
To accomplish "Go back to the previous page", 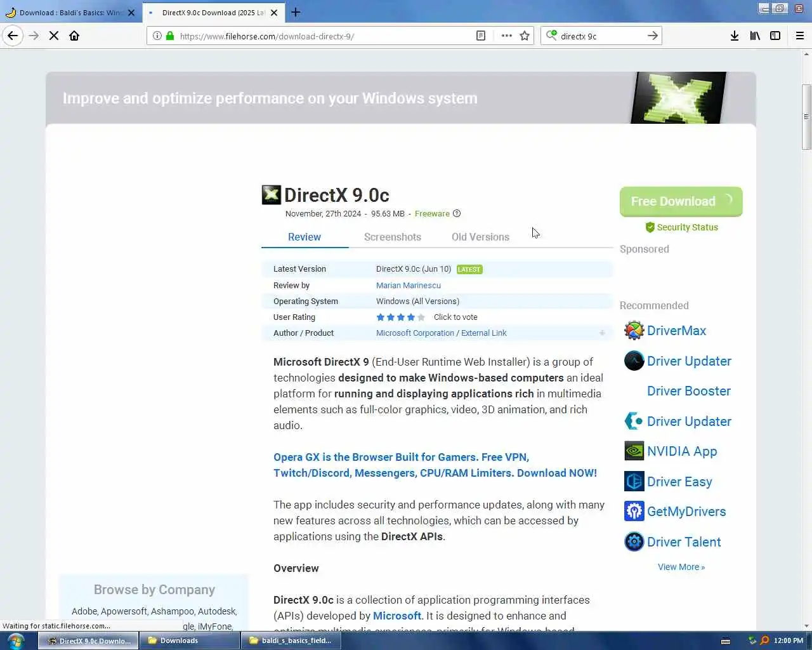I will [13, 36].
